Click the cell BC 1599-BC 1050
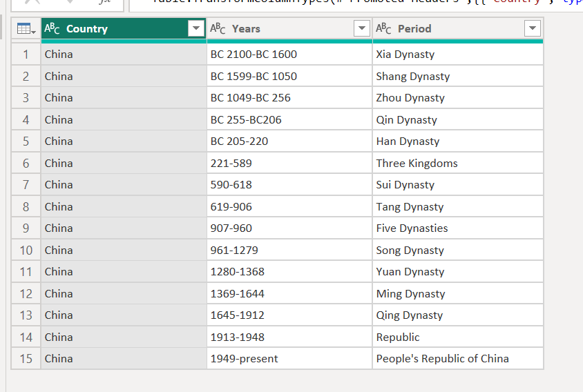583x392 pixels. [x=289, y=76]
